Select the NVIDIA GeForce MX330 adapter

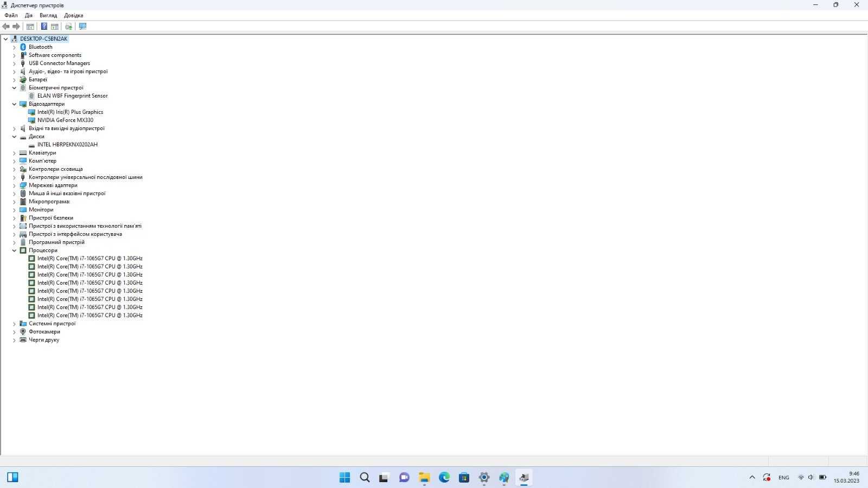(65, 120)
